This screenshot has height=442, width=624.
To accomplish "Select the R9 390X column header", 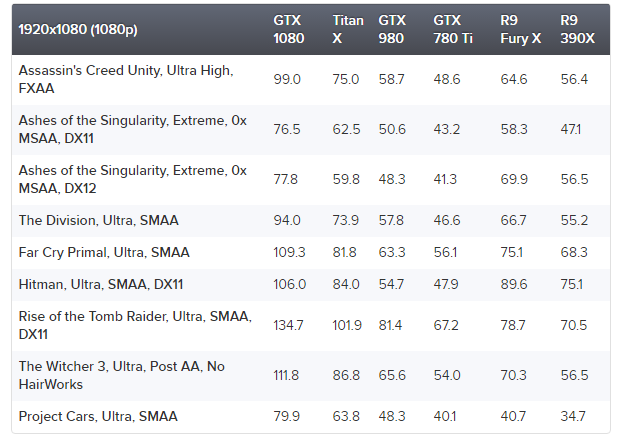I will 575,29.
